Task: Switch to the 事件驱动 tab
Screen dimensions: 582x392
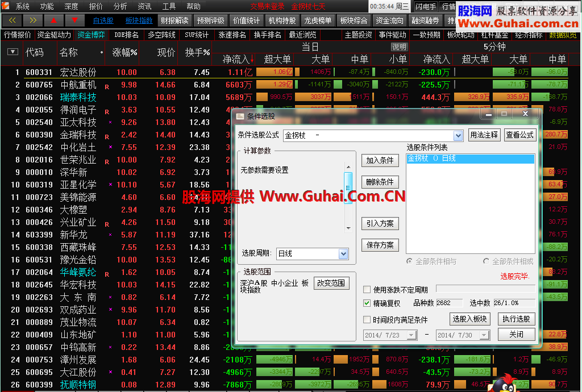Action: click(x=393, y=35)
